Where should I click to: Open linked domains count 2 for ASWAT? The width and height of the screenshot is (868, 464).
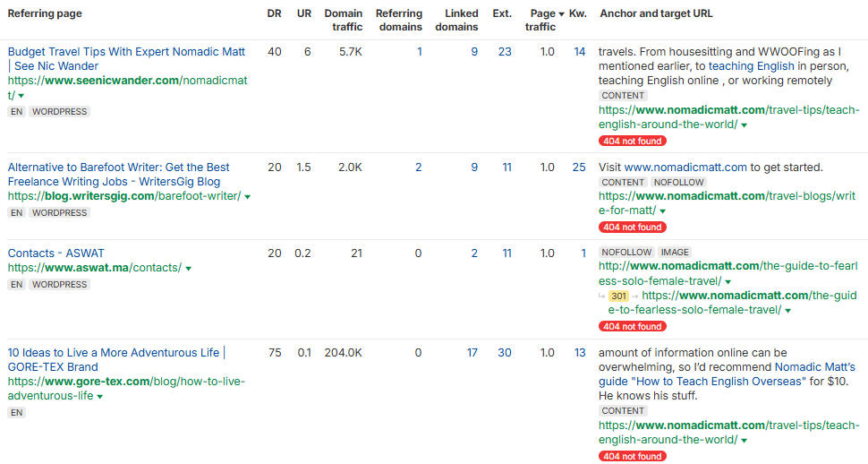pos(474,253)
